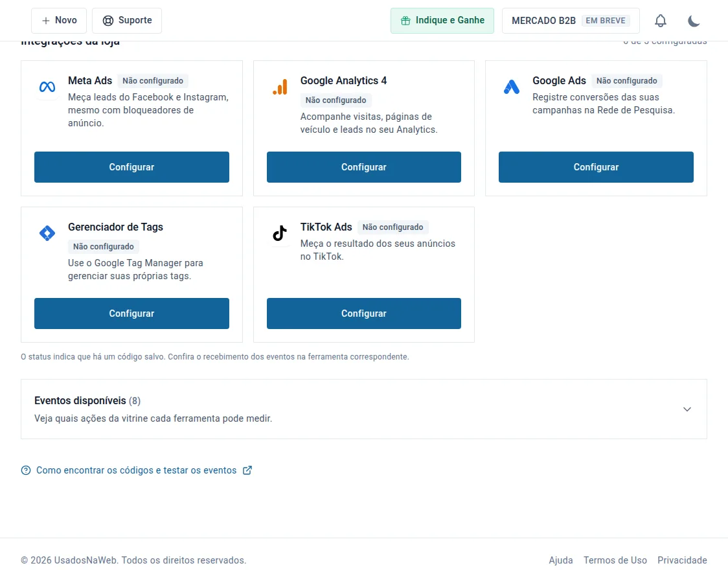The height and width of the screenshot is (570, 728).
Task: Open Suporte help button
Action: coord(127,21)
